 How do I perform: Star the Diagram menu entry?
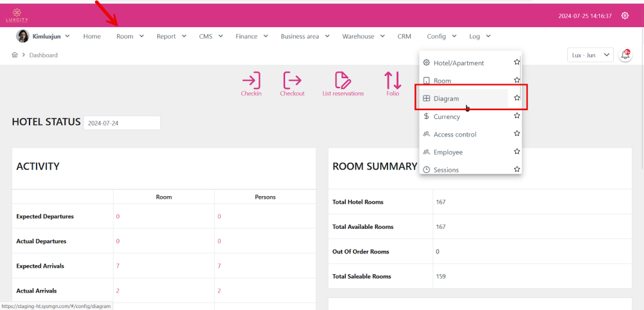(516, 98)
